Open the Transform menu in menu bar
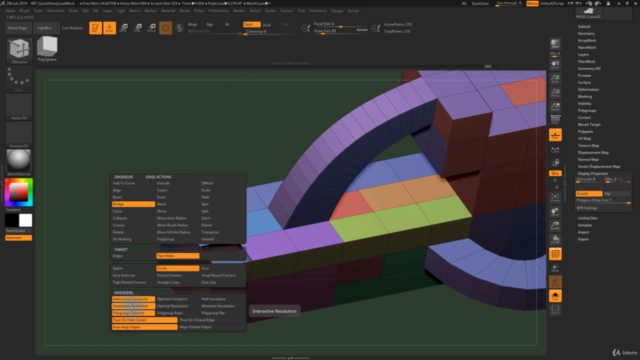The height and width of the screenshot is (360, 640). (x=318, y=11)
